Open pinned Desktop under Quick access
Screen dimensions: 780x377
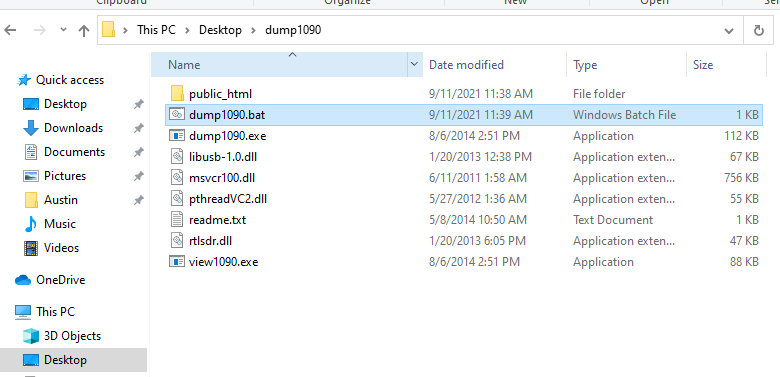point(65,104)
